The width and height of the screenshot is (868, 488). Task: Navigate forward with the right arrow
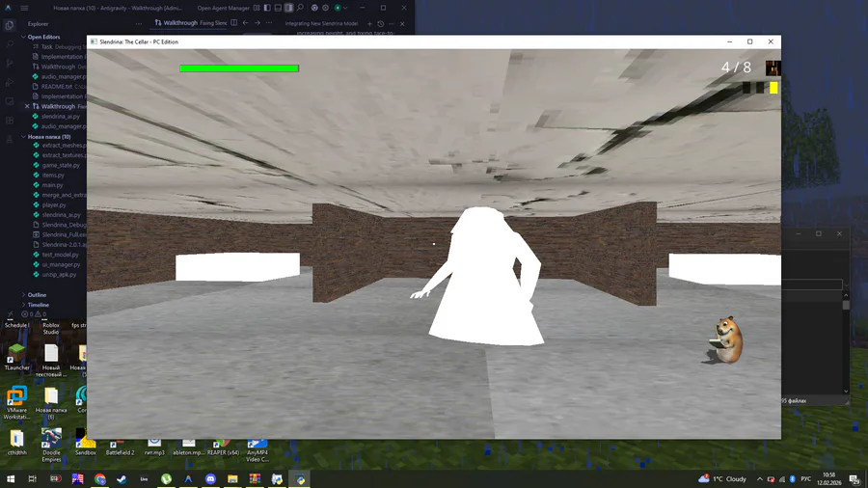tap(258, 23)
